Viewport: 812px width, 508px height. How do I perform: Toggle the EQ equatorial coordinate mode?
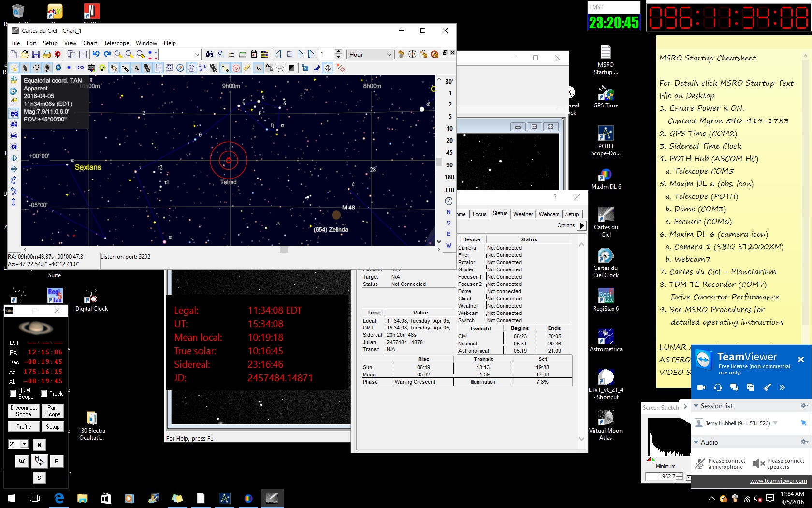coord(14,114)
